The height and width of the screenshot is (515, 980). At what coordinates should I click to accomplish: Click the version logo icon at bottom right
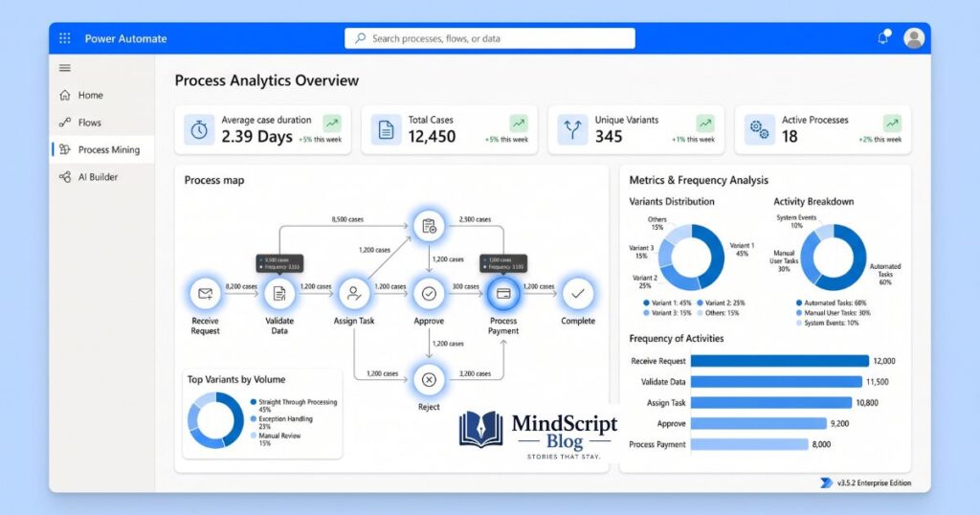826,482
